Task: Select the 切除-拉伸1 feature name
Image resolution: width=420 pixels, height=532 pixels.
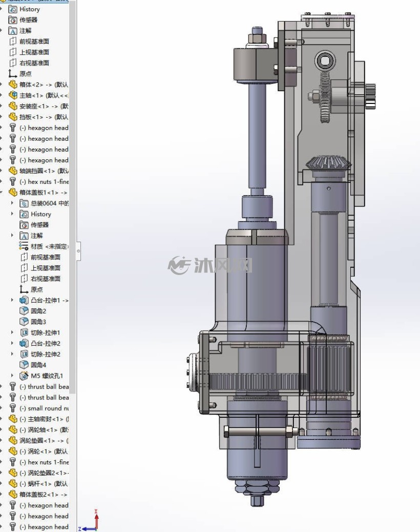Action: click(46, 332)
